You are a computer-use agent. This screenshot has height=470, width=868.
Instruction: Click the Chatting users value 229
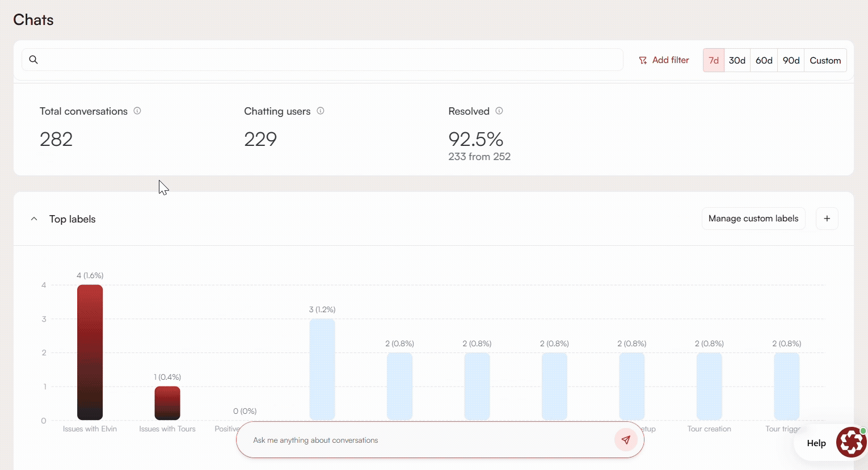tap(260, 139)
